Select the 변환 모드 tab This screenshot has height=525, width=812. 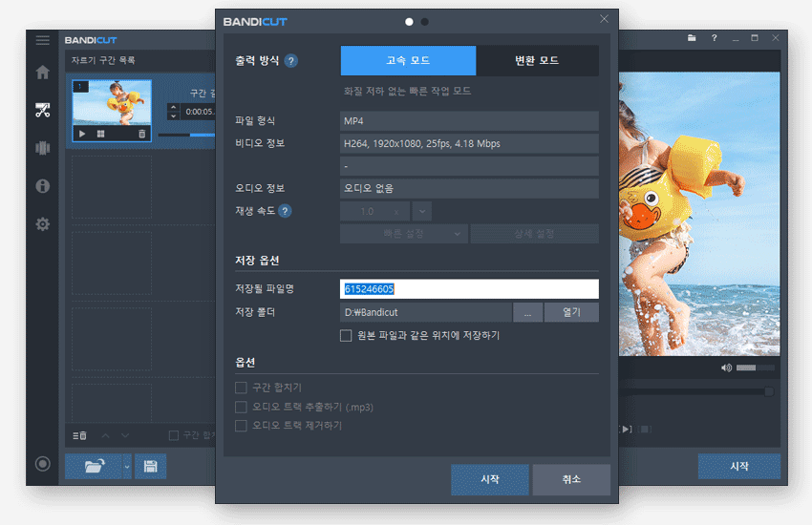coord(537,60)
